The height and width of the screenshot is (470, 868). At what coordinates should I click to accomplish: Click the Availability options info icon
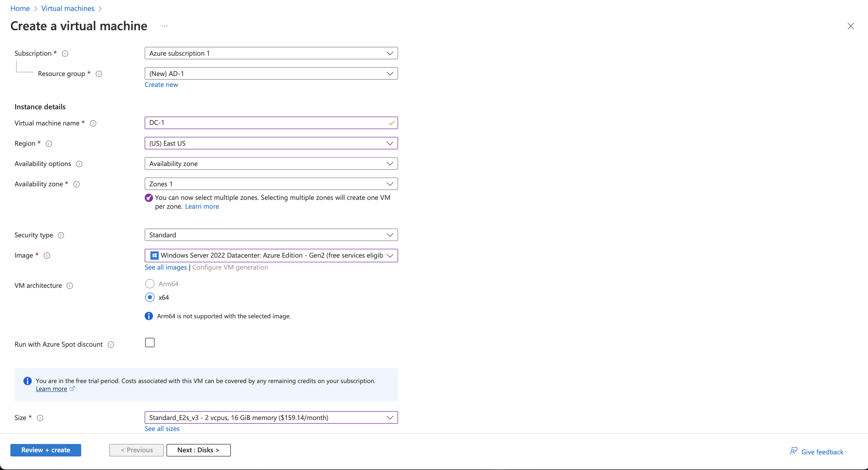coord(79,164)
